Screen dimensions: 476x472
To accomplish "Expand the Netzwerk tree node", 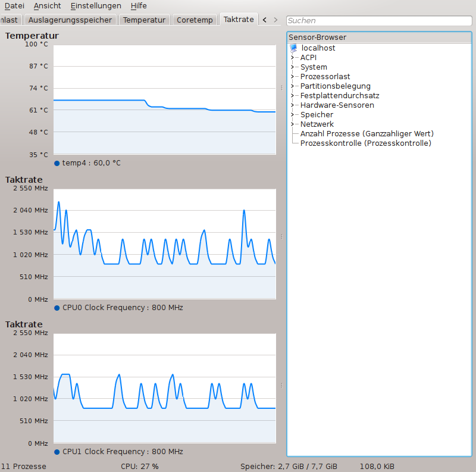I will click(x=293, y=124).
